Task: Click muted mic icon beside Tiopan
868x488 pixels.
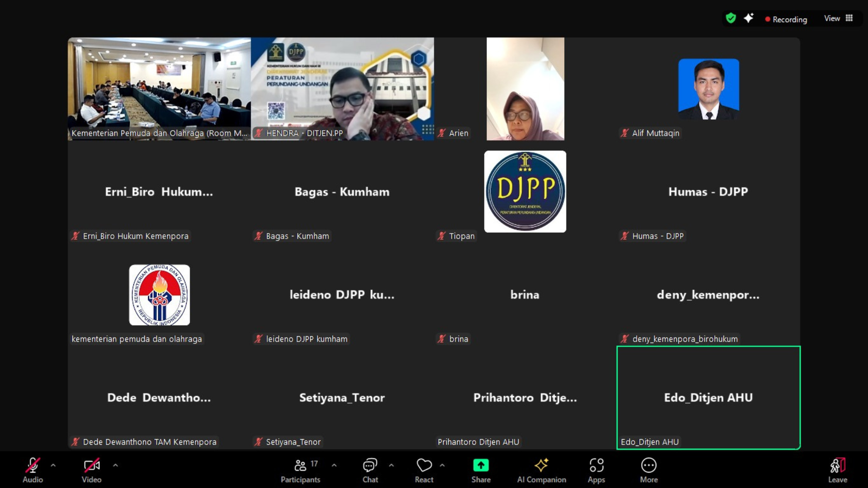Action: (442, 236)
